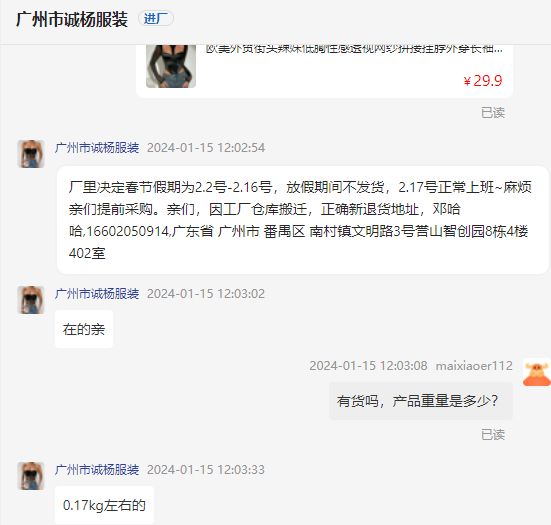Select the sender name at 12:02:54
The width and height of the screenshot is (551, 525).
97,148
